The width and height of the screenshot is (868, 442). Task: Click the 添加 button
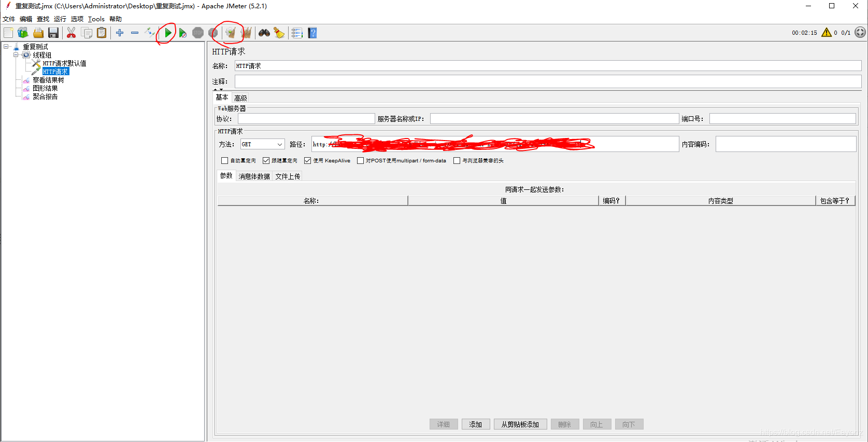[476, 424]
